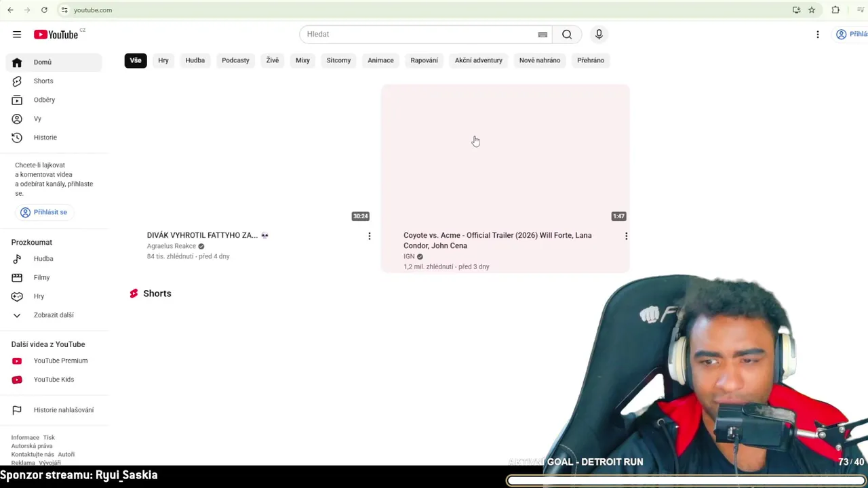
Task: Open Agraelus Reakce channel
Action: 172,246
